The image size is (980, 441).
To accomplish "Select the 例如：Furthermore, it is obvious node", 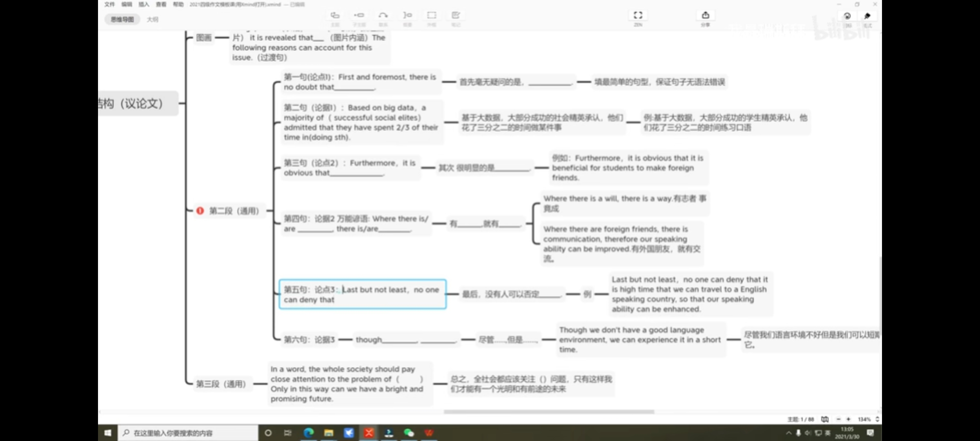I will coord(628,168).
